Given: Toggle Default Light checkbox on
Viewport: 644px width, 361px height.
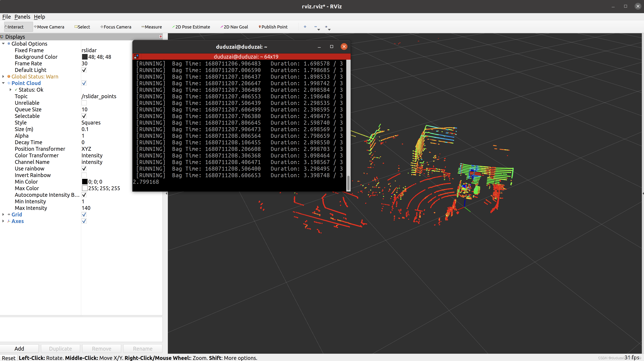Looking at the screenshot, I should pyautogui.click(x=84, y=70).
